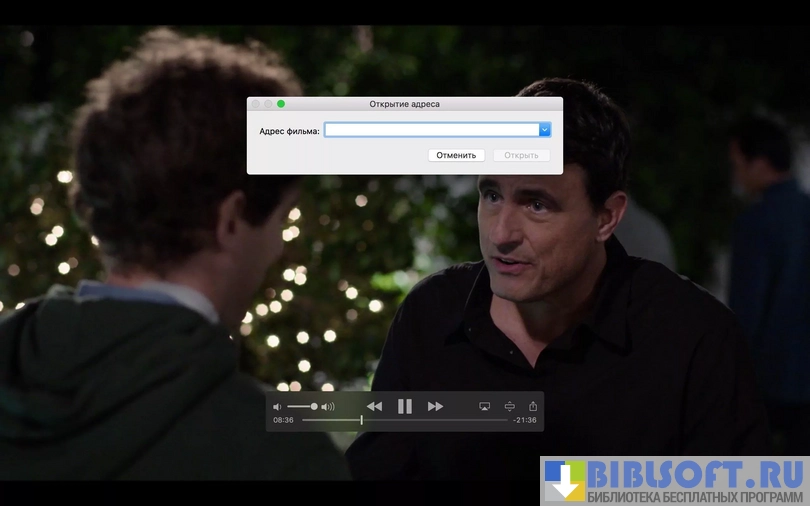Image resolution: width=810 pixels, height=506 pixels.
Task: Pause the video playback
Action: tap(405, 406)
